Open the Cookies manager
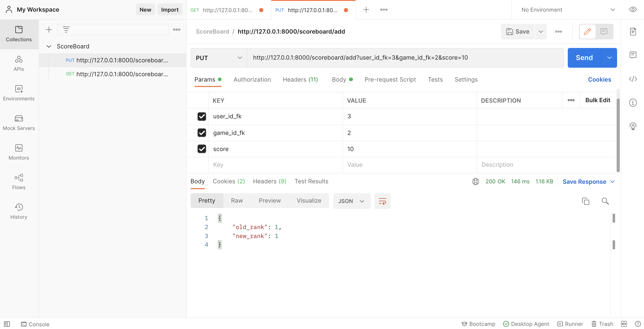Image resolution: width=644 pixels, height=329 pixels. click(x=600, y=79)
